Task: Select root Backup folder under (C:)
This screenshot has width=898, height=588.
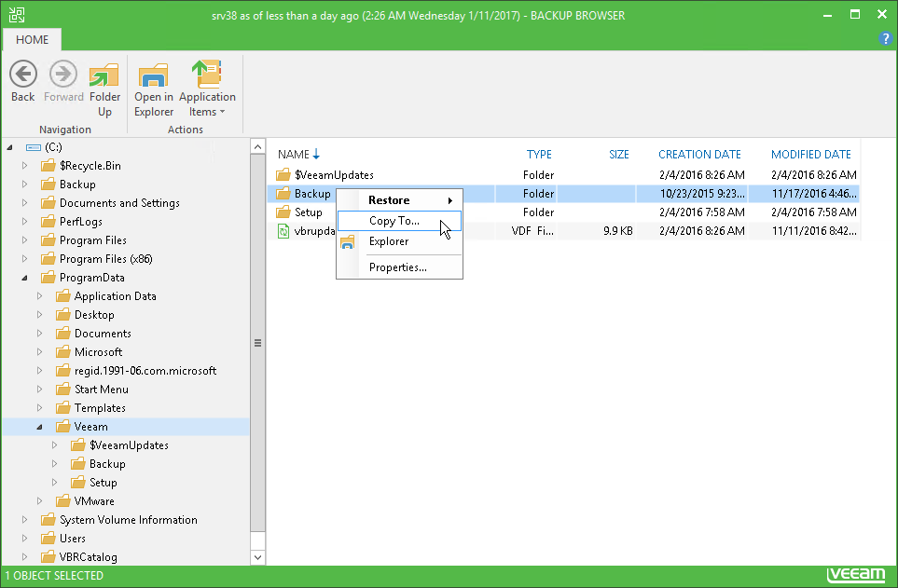Action: click(77, 185)
